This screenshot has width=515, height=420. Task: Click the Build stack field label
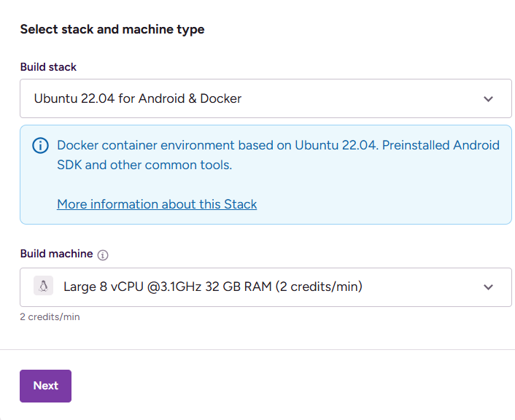48,67
